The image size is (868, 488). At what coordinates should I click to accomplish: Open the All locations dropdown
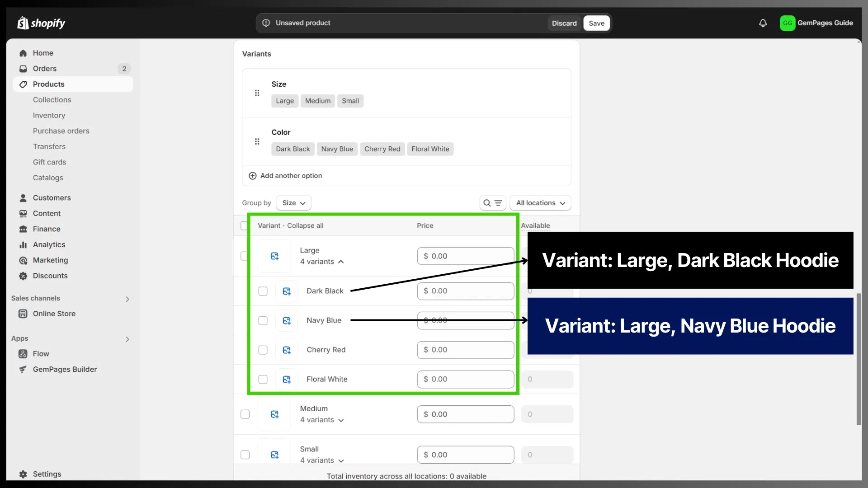point(540,203)
